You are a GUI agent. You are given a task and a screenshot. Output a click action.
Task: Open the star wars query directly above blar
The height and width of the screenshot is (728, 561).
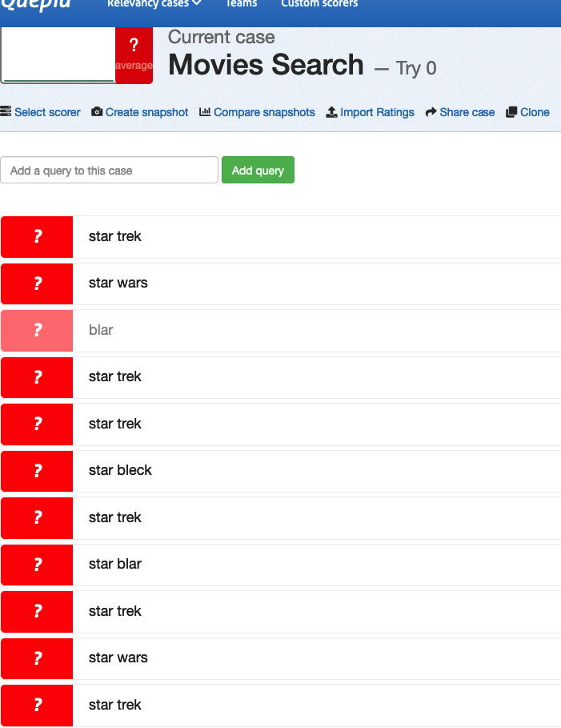point(281,284)
